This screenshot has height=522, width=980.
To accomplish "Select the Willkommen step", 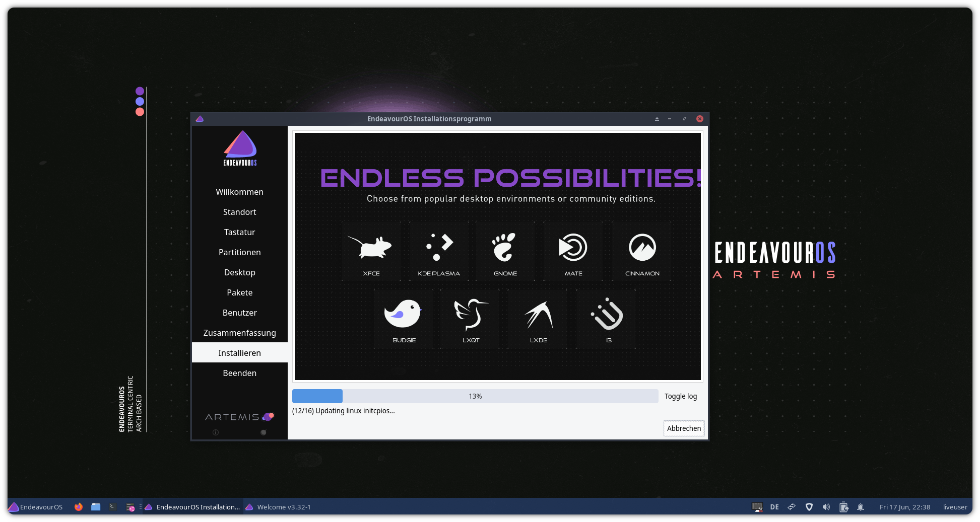I will coord(240,192).
